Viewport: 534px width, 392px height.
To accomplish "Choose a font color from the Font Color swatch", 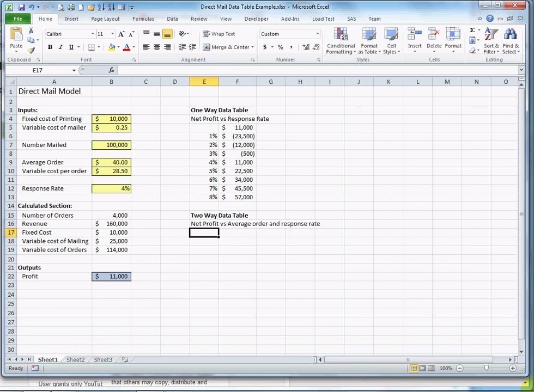I will coord(127,47).
